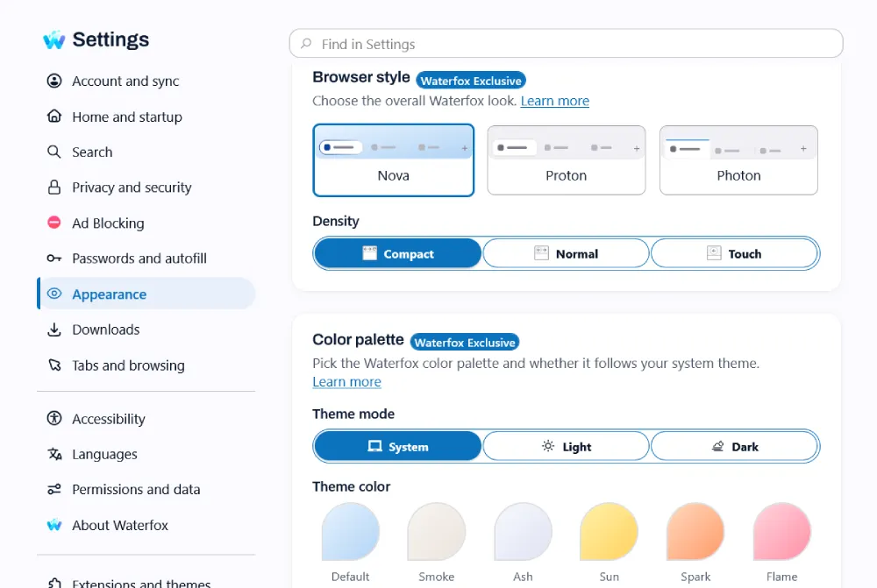Open About Waterfox page
Screen dimensions: 877x588
[x=146, y=525]
